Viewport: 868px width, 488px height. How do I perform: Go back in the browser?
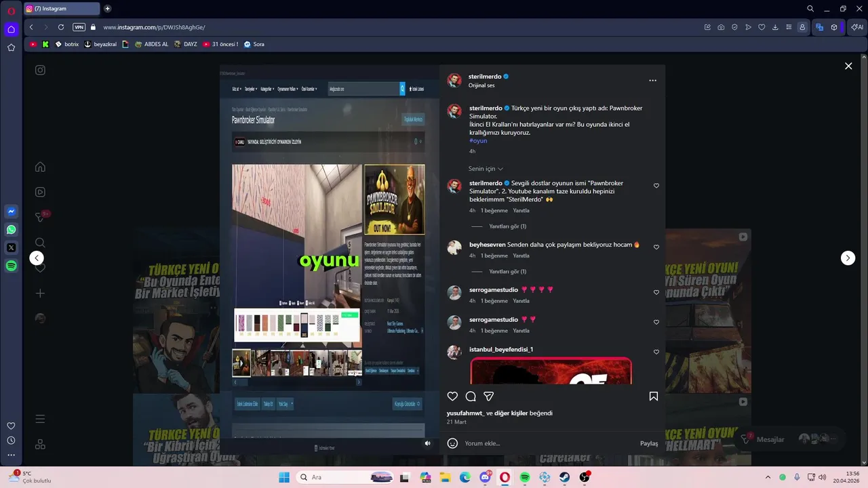point(31,27)
